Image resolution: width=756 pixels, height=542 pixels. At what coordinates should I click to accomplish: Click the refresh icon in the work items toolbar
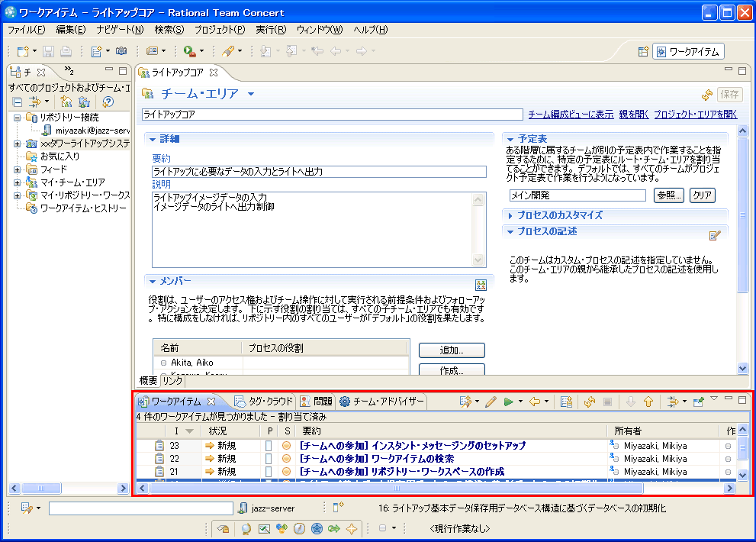pyautogui.click(x=589, y=402)
